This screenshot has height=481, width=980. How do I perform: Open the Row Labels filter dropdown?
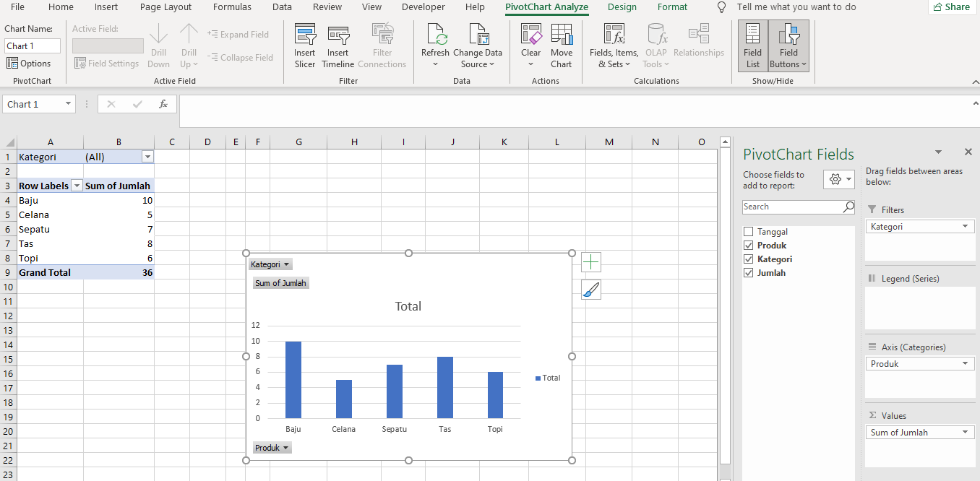77,185
